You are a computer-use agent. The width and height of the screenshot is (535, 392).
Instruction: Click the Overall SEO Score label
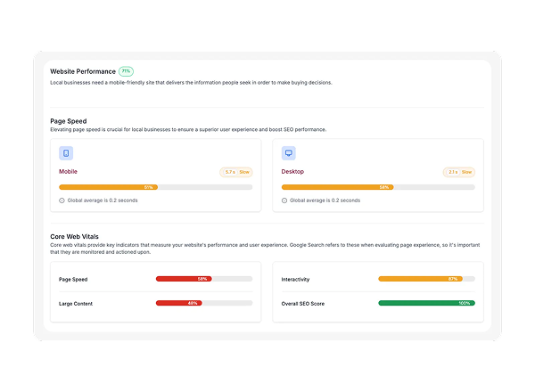coord(304,304)
